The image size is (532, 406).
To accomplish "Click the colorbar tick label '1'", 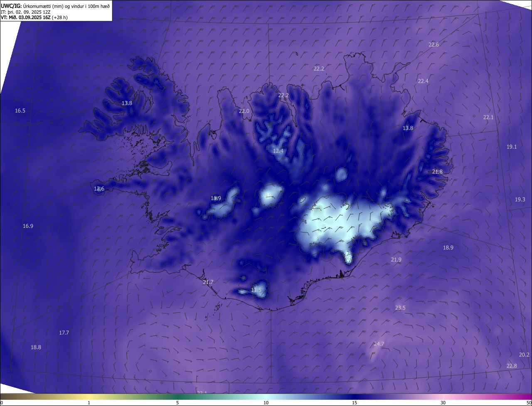I will tap(89, 403).
